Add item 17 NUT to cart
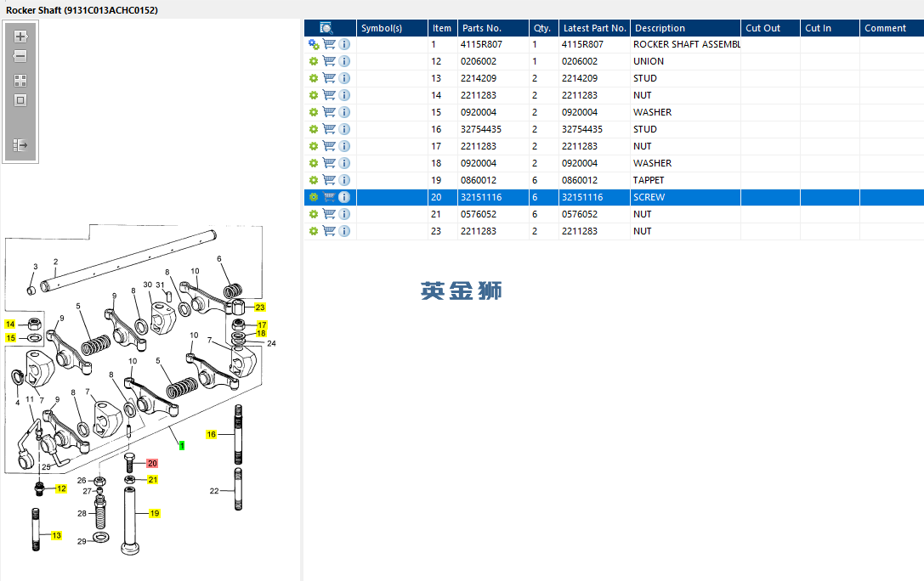The image size is (924, 581). pyautogui.click(x=329, y=146)
